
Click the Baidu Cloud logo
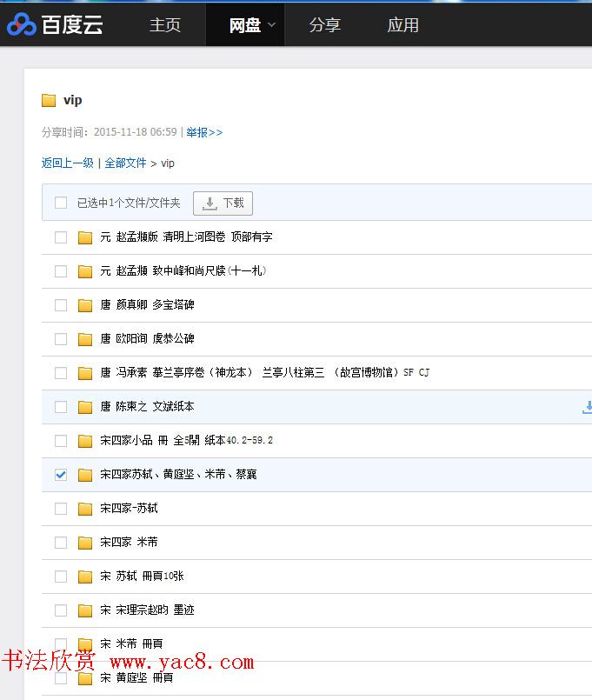[x=55, y=25]
